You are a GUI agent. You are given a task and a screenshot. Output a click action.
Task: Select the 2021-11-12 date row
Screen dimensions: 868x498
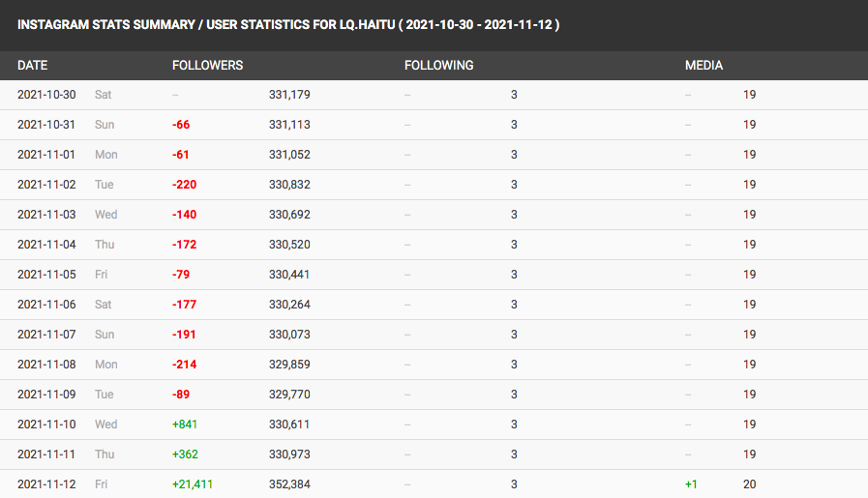point(434,484)
